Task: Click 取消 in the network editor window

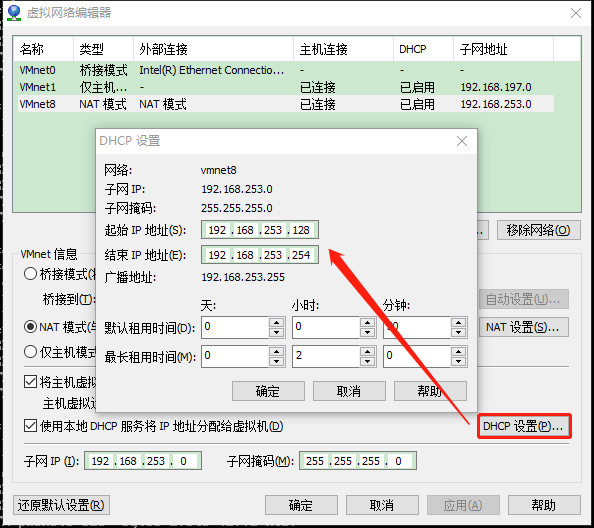Action: click(x=382, y=505)
